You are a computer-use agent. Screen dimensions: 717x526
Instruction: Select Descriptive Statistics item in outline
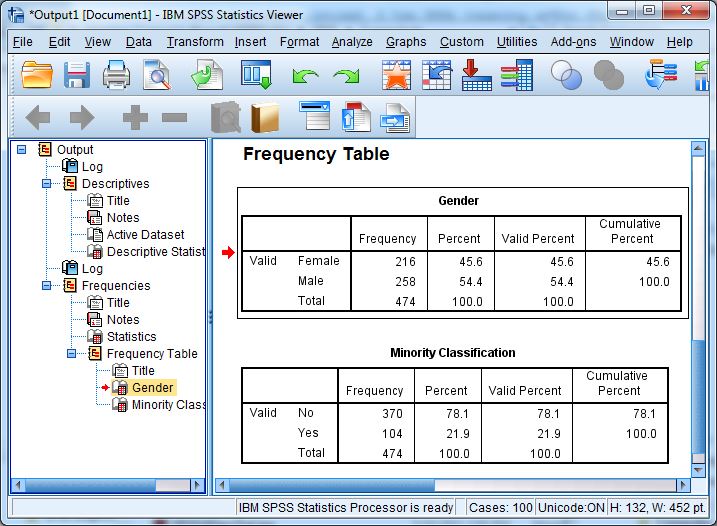point(154,252)
